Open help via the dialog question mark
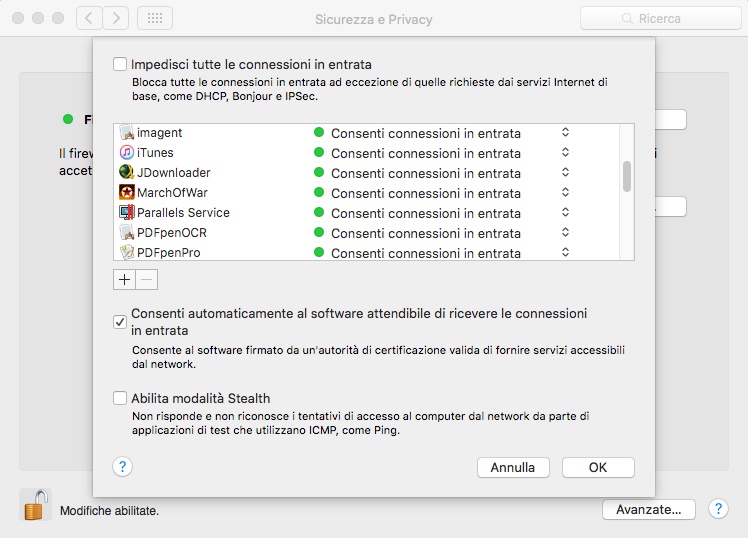This screenshot has height=538, width=748. pyautogui.click(x=123, y=466)
